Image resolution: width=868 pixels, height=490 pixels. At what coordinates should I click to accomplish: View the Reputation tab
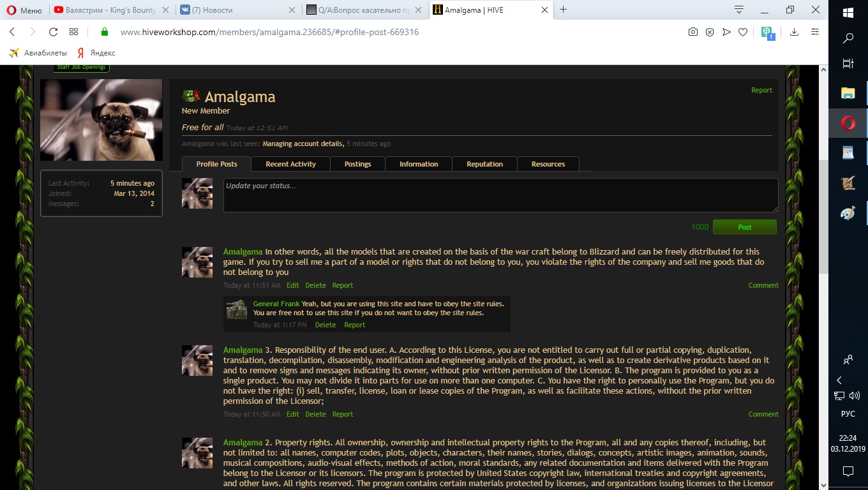[x=484, y=164]
